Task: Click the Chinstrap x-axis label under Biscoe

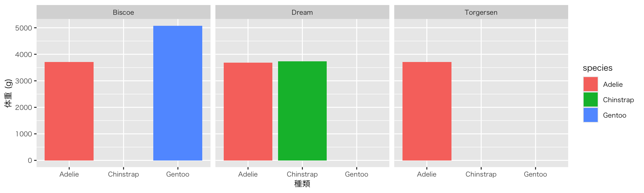Action: tap(123, 174)
